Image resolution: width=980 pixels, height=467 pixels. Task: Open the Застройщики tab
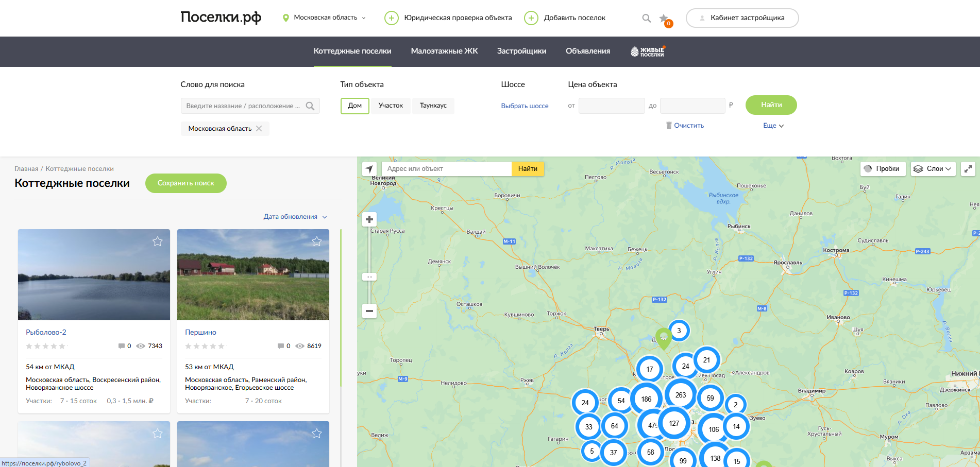pyautogui.click(x=521, y=51)
